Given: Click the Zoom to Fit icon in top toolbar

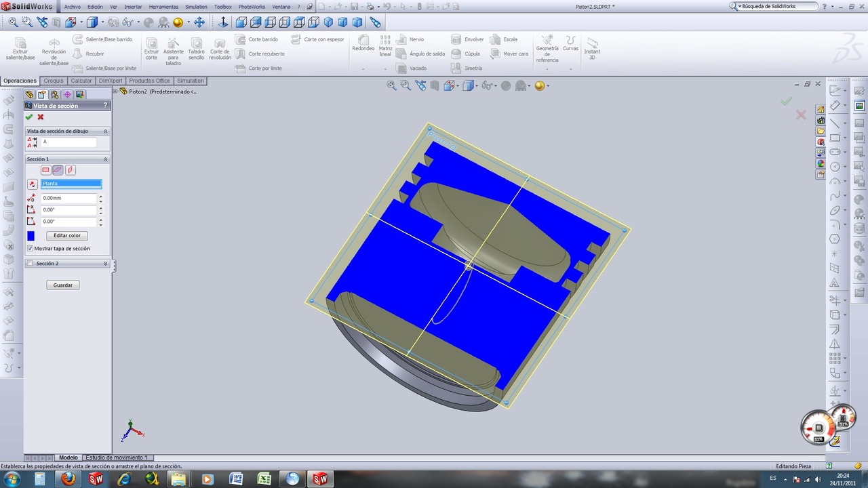Looking at the screenshot, I should click(x=13, y=22).
